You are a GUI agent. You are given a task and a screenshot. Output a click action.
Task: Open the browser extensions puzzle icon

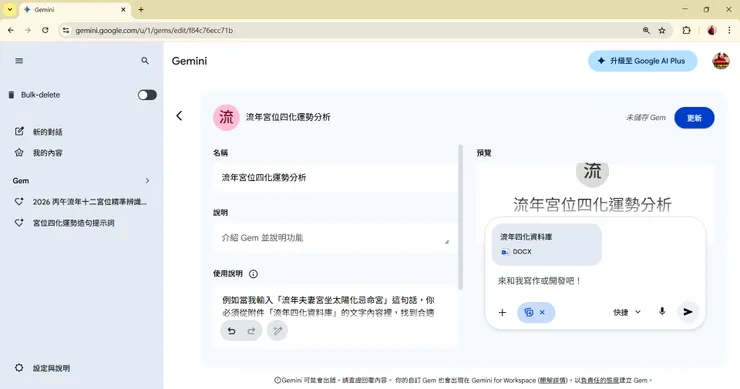coord(686,30)
